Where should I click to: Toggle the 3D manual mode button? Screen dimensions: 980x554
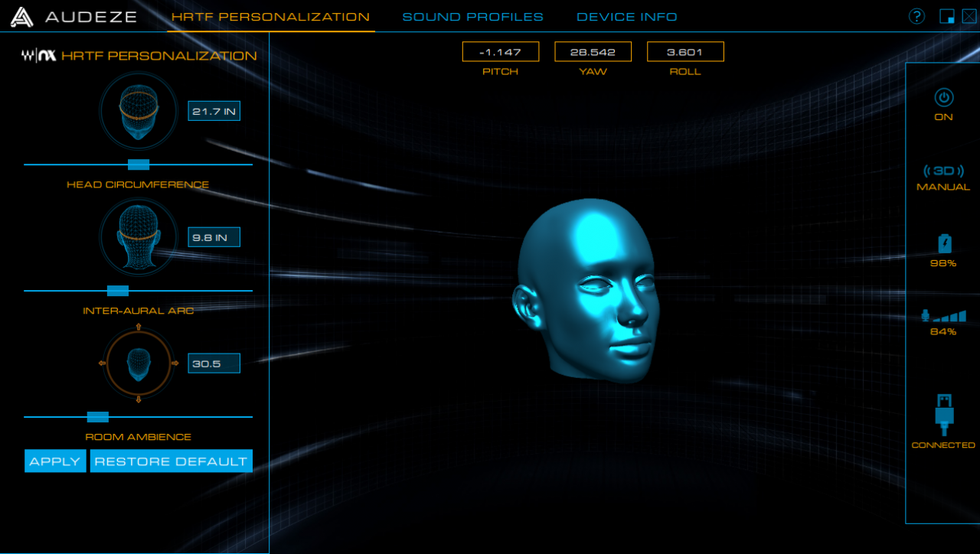point(944,171)
